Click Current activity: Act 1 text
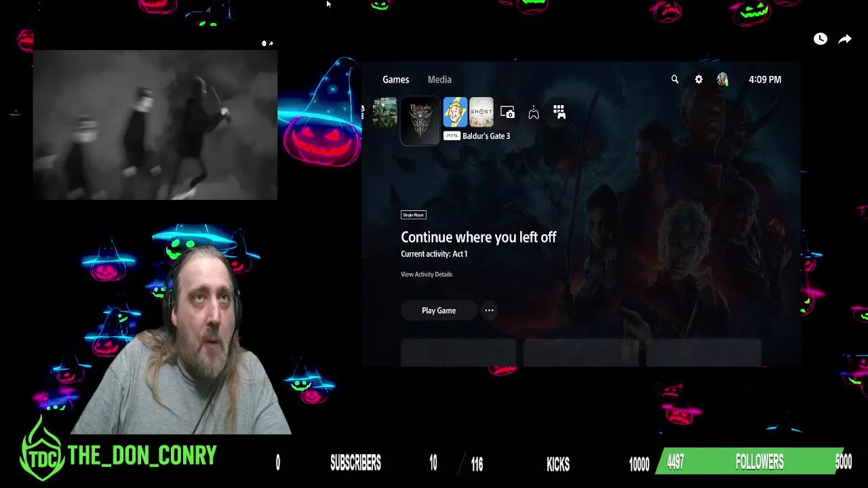 (x=434, y=254)
